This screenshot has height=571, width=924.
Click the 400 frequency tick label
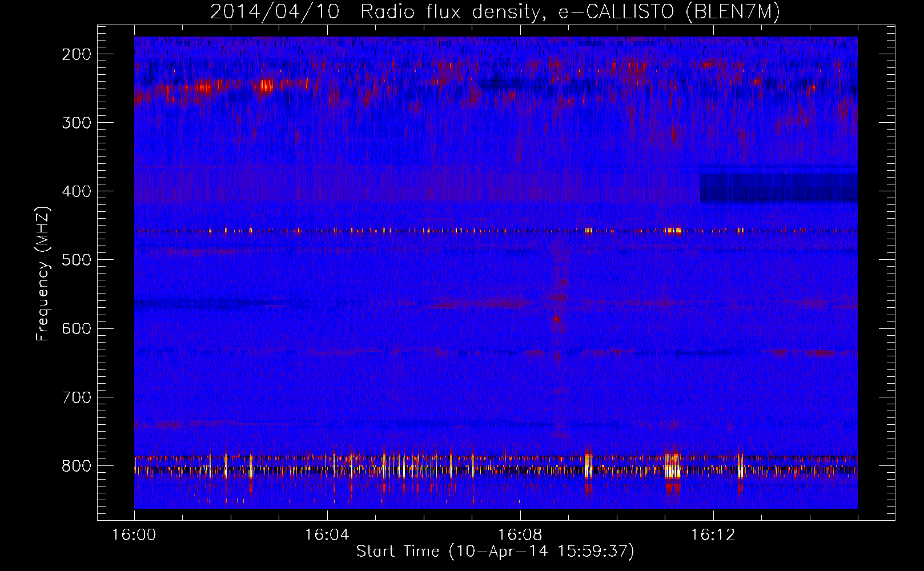coord(76,191)
